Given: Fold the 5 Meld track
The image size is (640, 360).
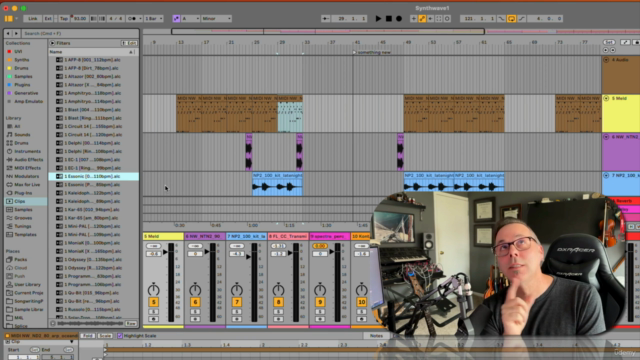Looking at the screenshot, I should coord(606,98).
